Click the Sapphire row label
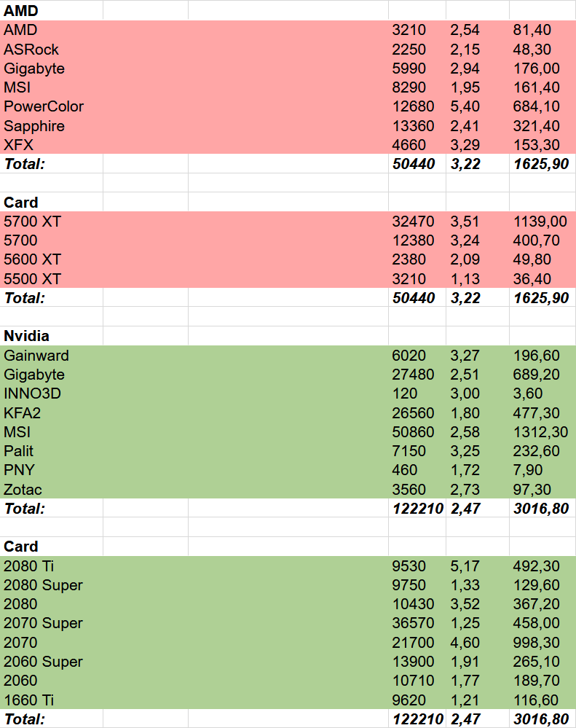 click(x=34, y=126)
